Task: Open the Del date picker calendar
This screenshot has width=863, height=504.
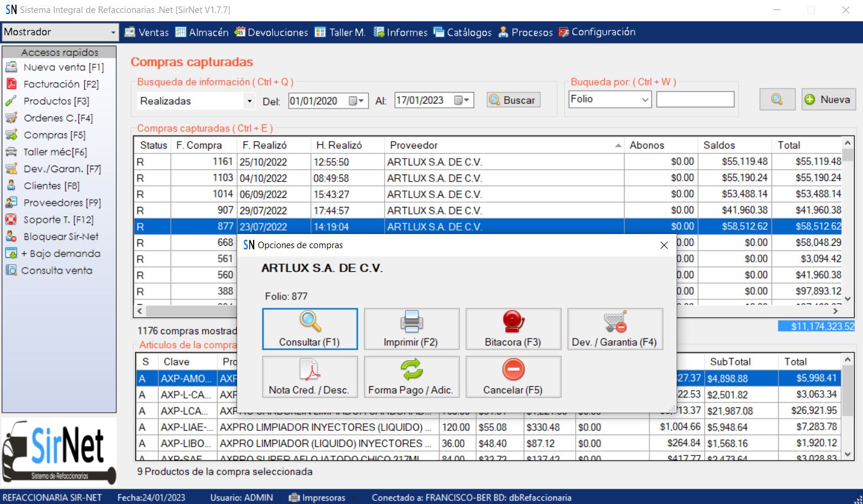Action: [x=357, y=101]
